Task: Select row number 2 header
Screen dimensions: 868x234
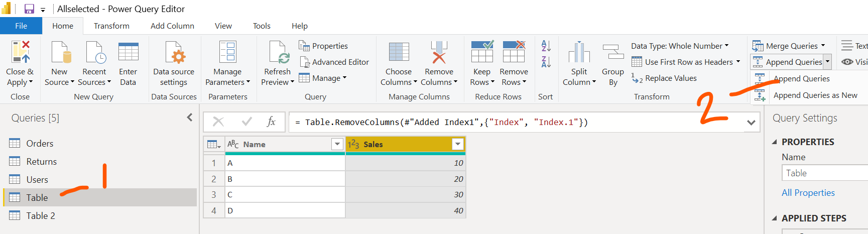Action: (214, 179)
